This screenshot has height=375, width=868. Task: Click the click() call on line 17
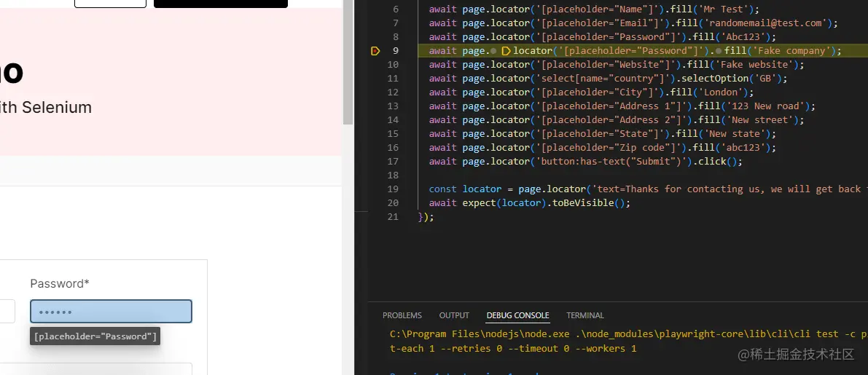click(717, 162)
